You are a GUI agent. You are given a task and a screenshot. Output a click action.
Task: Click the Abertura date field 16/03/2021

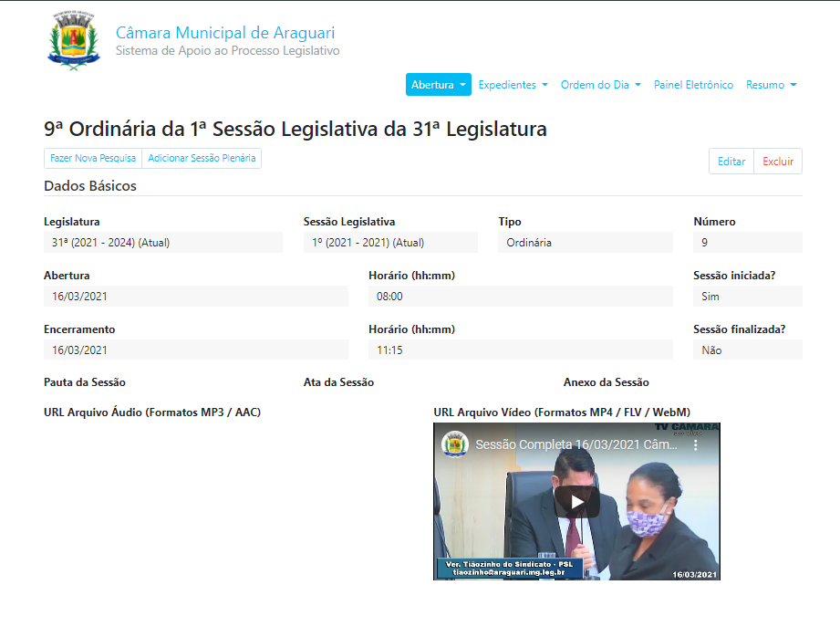[x=195, y=297]
